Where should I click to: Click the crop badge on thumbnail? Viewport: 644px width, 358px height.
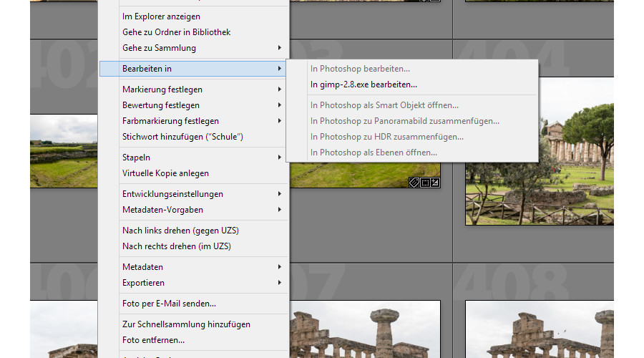pyautogui.click(x=424, y=183)
